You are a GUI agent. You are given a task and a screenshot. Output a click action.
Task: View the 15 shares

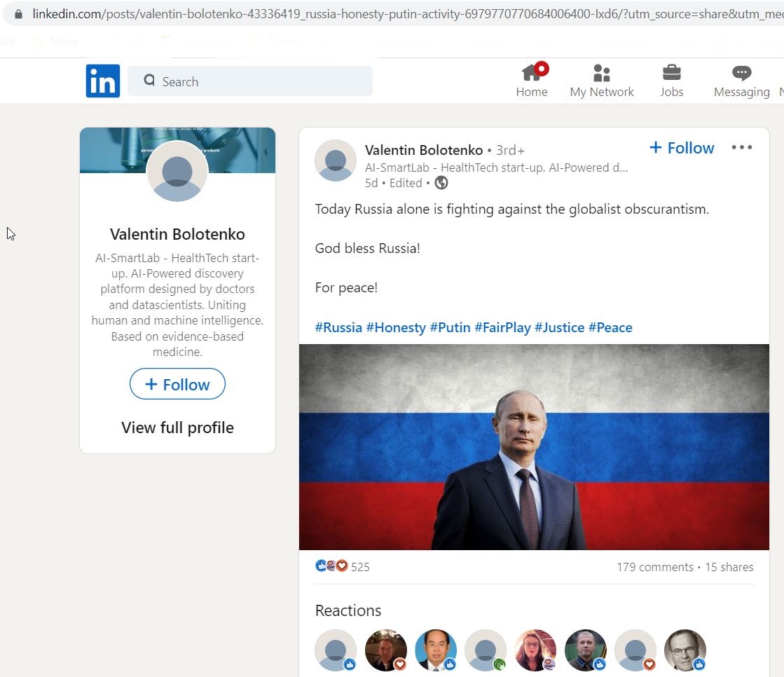click(729, 567)
